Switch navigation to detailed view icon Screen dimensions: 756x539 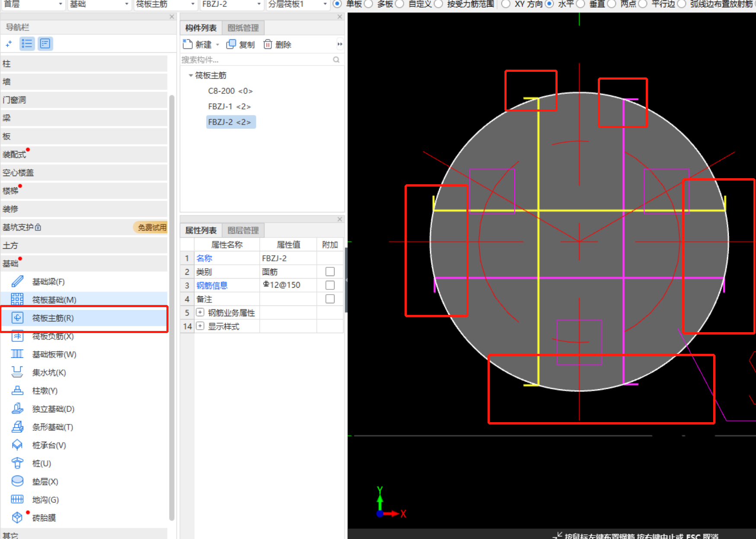tap(45, 44)
